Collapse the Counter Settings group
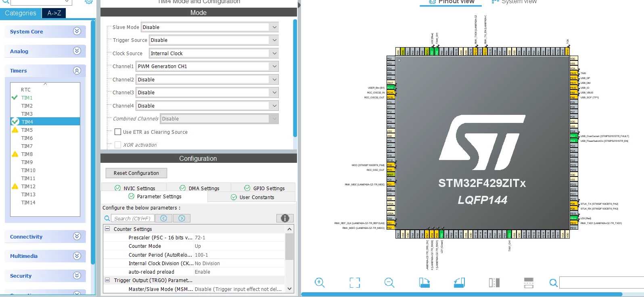644x297 pixels. [x=107, y=229]
